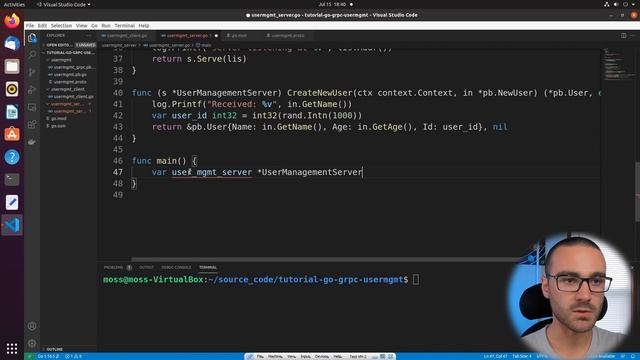Click the clock in the top bar

[332, 4]
